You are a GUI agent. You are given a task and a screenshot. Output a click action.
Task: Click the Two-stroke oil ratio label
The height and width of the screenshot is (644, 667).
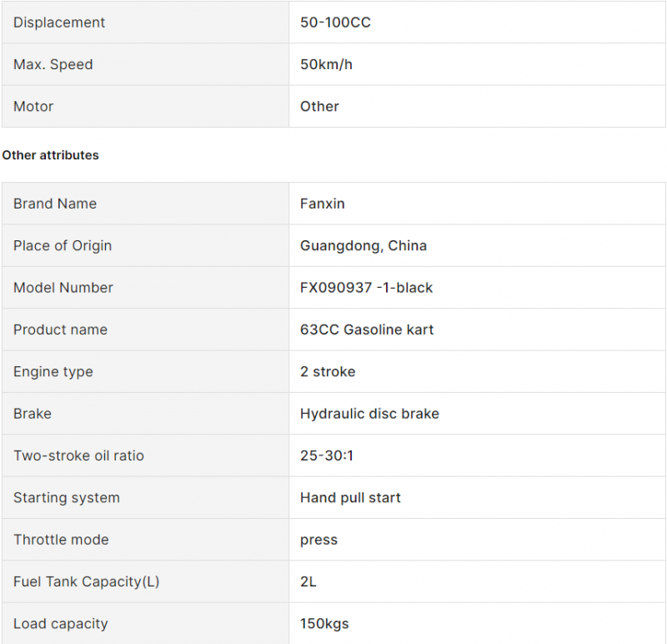pos(78,455)
